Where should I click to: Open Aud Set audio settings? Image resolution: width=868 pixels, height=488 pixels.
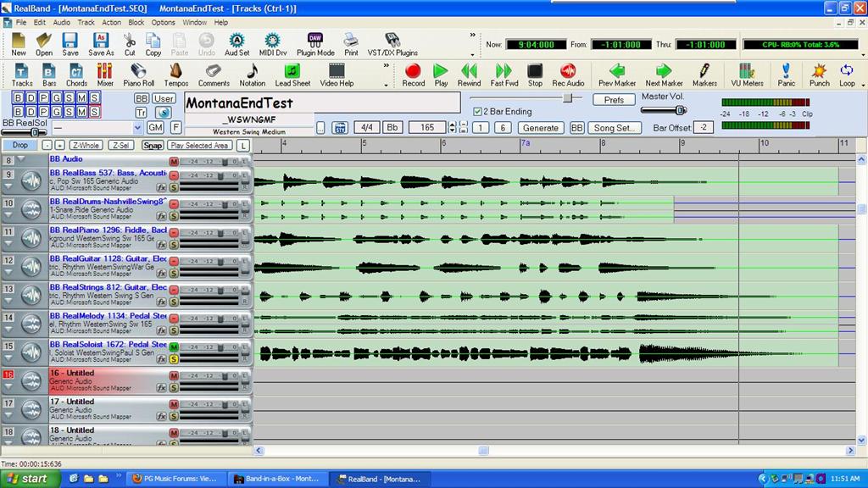[x=237, y=44]
